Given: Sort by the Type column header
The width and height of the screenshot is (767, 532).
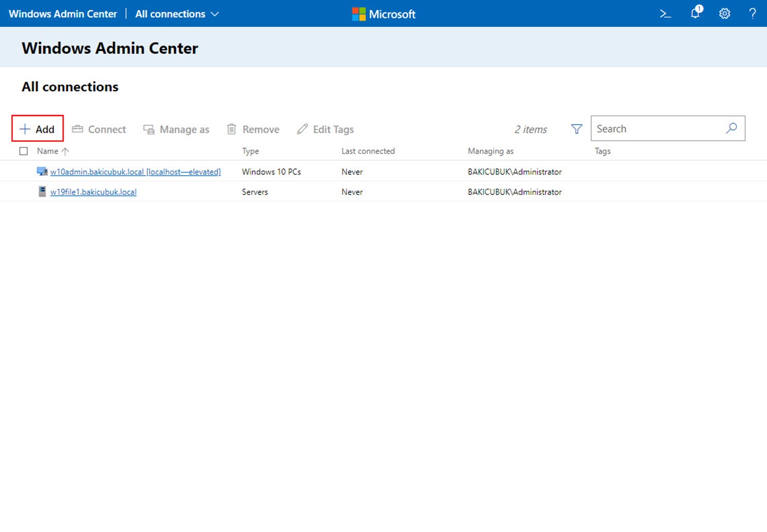Looking at the screenshot, I should click(x=250, y=151).
